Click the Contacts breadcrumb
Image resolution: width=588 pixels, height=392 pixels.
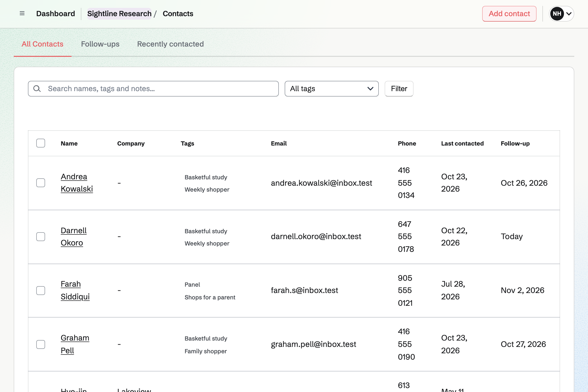(x=178, y=13)
